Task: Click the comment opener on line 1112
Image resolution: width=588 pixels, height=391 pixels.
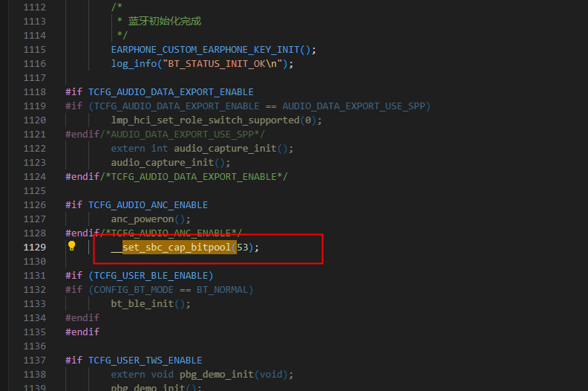Action: tap(117, 7)
